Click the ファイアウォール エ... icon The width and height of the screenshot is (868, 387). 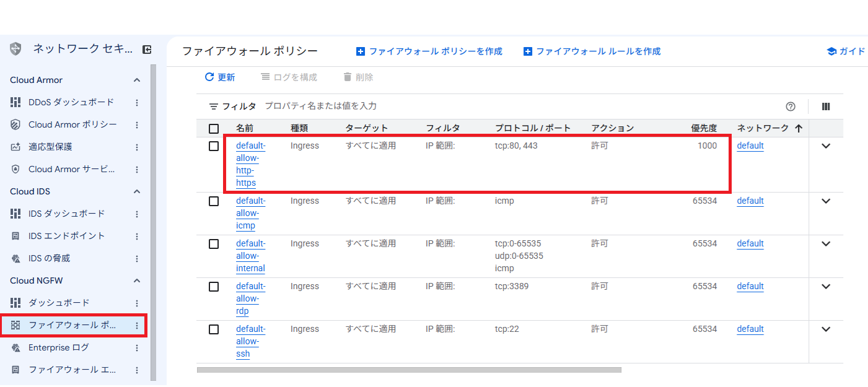tap(15, 370)
